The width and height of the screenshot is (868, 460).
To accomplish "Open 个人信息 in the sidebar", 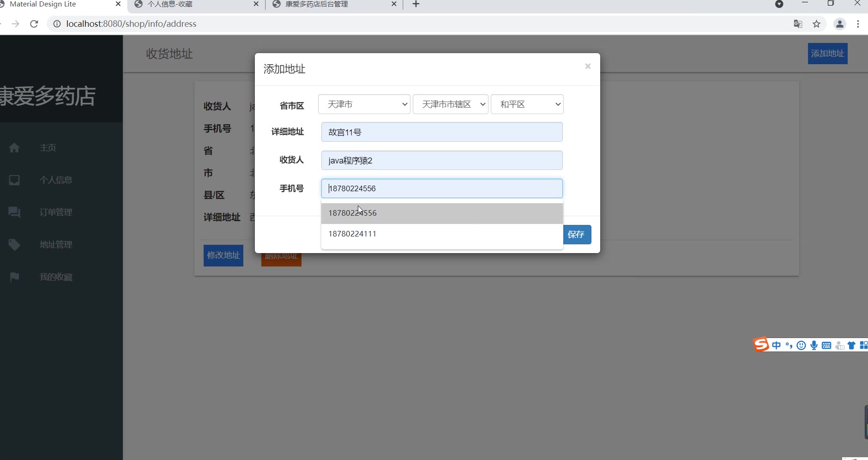I will 56,180.
